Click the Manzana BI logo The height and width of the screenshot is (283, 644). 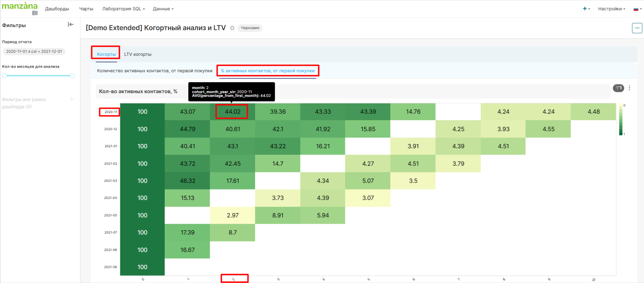(20, 8)
